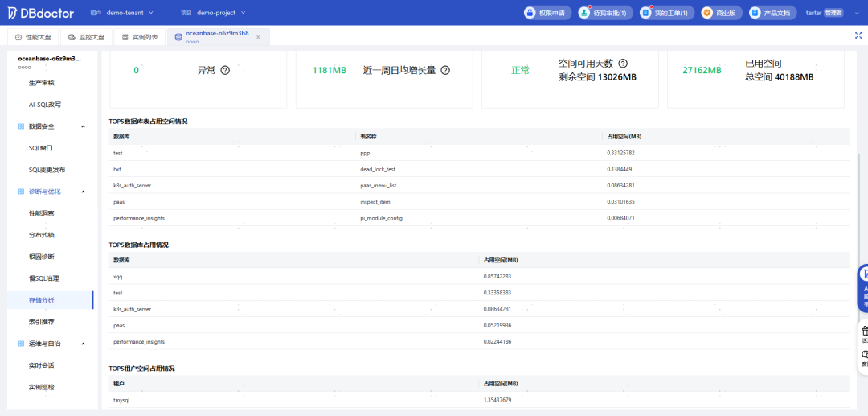Switch to the 实例列表 tab
Viewport: 868px width, 416px height.
point(140,37)
